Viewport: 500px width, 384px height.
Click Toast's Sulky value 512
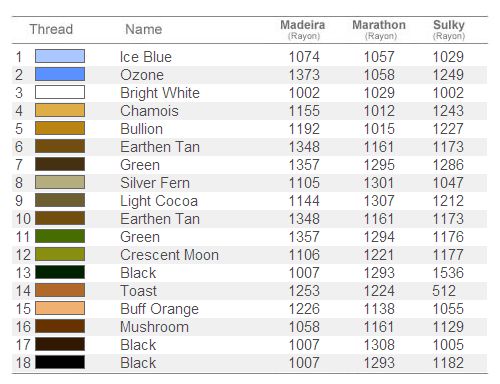[444, 291]
